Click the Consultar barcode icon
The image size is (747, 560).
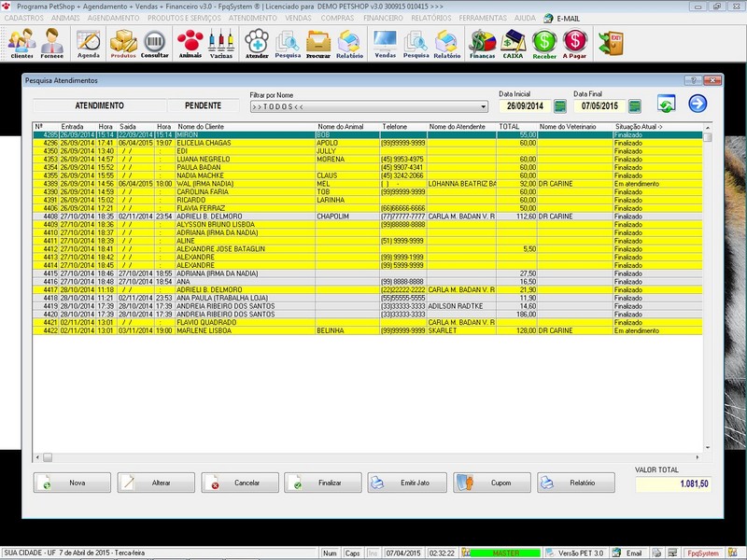154,43
